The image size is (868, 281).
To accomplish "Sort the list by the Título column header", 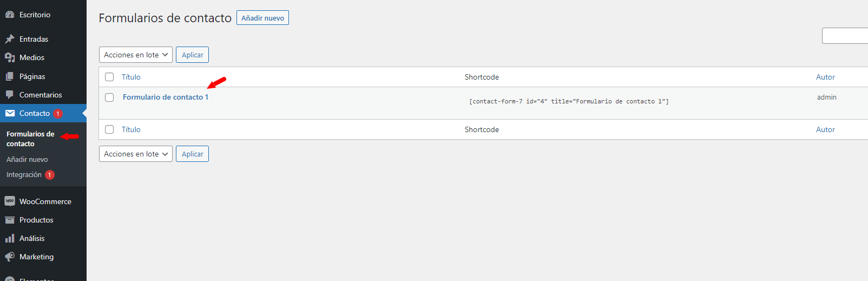I will [x=131, y=77].
